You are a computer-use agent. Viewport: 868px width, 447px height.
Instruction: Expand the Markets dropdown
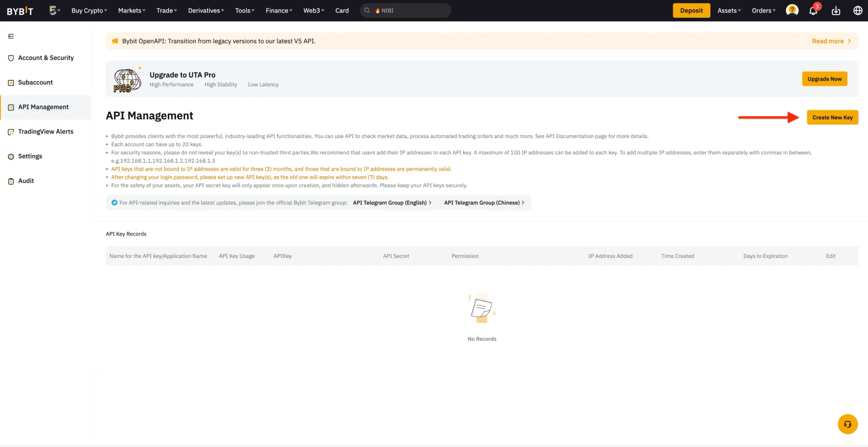[x=132, y=10]
